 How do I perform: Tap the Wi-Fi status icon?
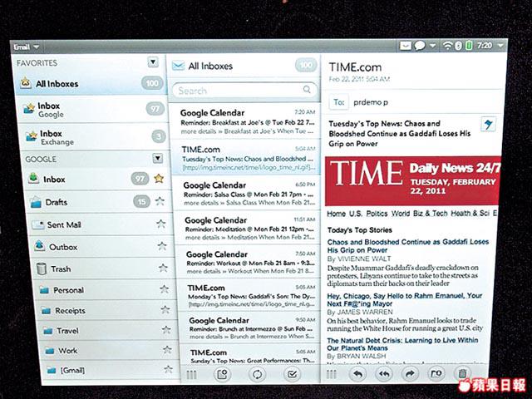447,46
